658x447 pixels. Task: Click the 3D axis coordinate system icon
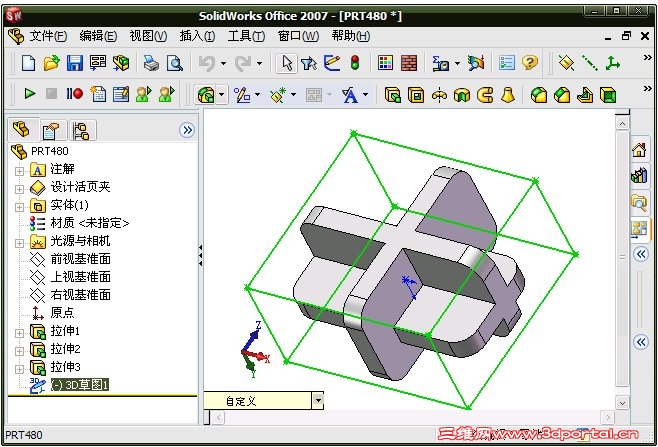pos(612,63)
